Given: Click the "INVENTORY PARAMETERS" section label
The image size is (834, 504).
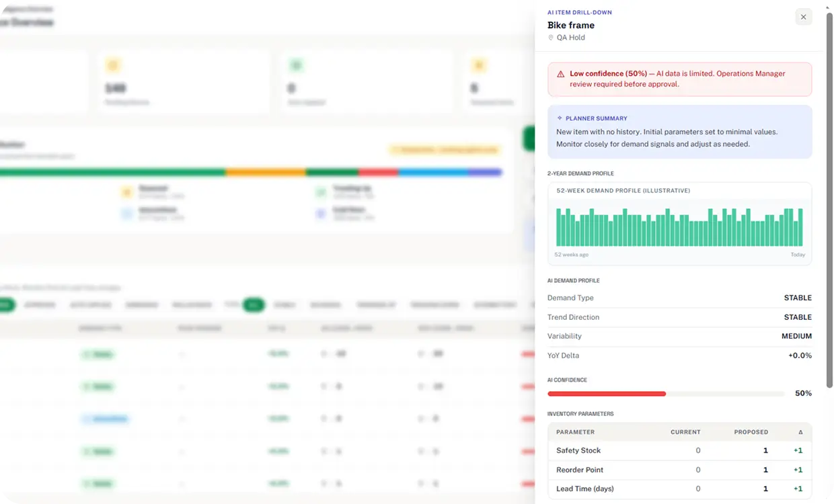Looking at the screenshot, I should (580, 413).
